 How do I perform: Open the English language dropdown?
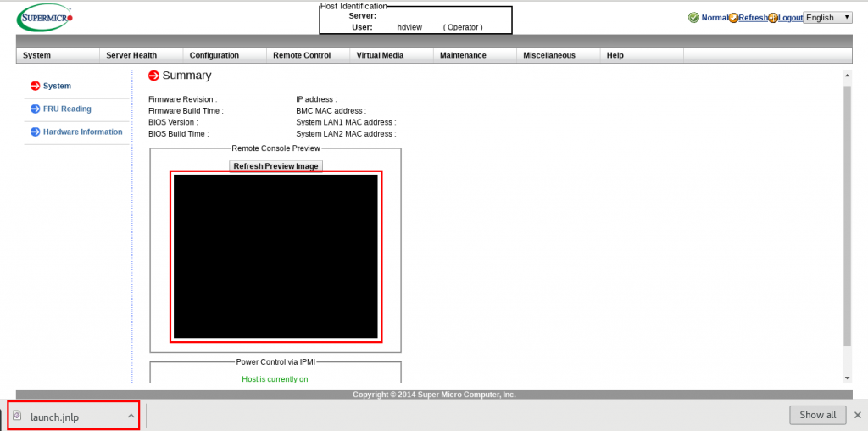click(x=827, y=18)
